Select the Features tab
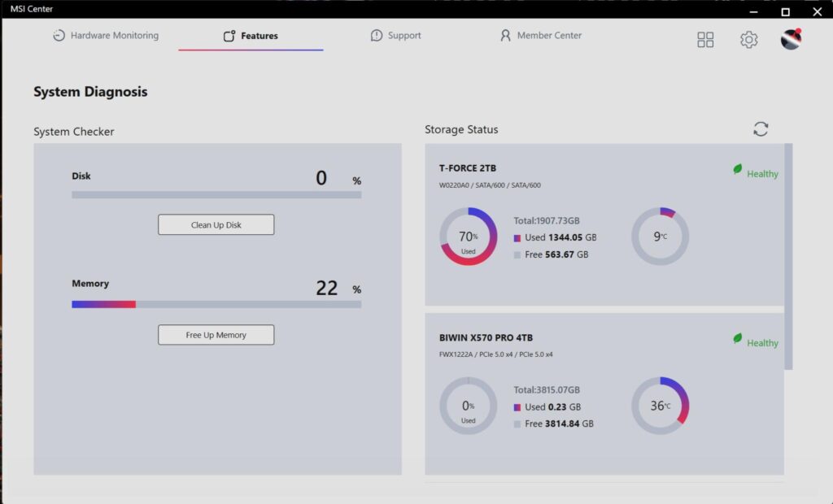This screenshot has height=504, width=833. coord(251,36)
